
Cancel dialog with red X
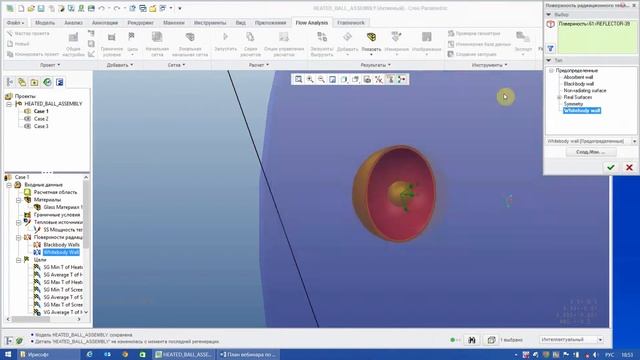click(x=629, y=167)
